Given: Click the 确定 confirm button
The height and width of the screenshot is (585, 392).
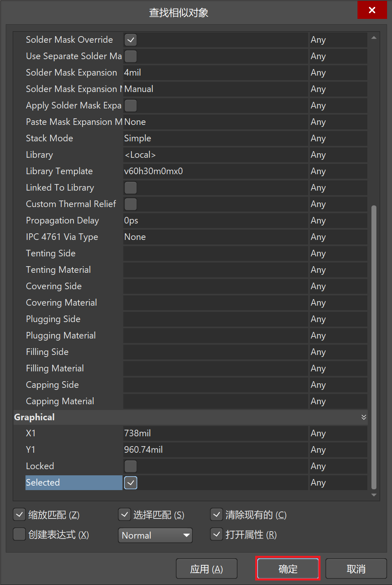Looking at the screenshot, I should [288, 569].
